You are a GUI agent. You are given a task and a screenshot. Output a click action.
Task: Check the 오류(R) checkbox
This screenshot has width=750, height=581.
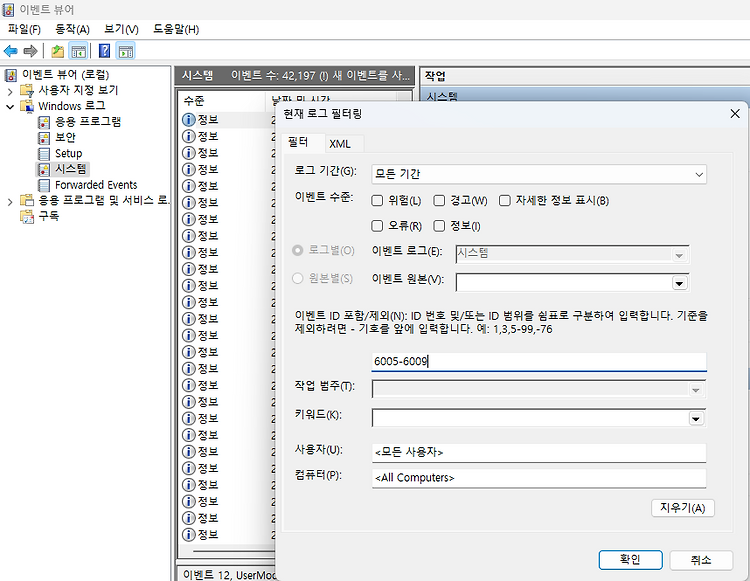pyautogui.click(x=377, y=226)
